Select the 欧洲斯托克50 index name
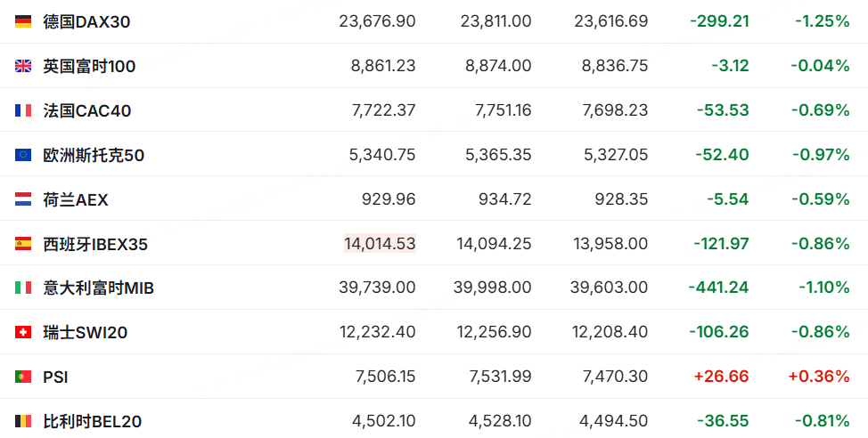 pos(94,155)
